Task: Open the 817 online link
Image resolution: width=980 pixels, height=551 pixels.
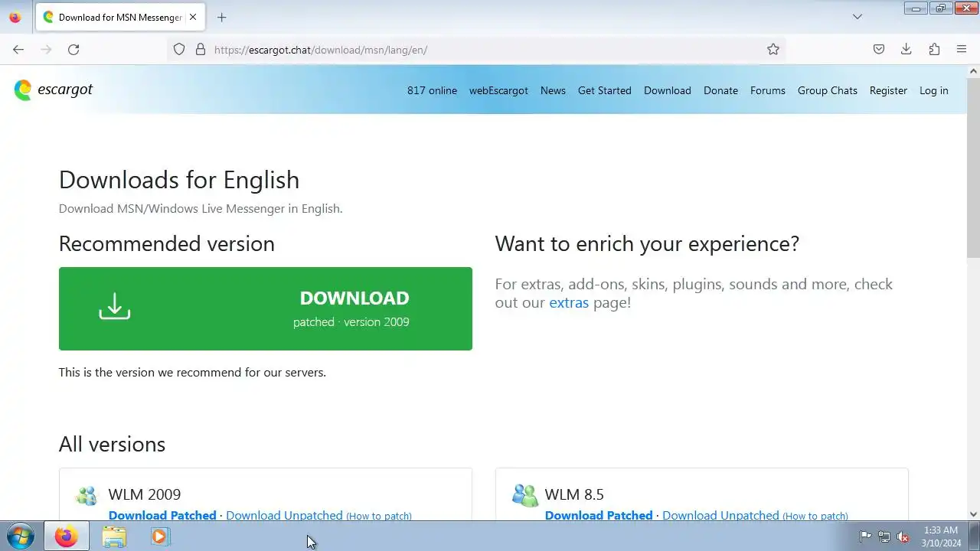Action: 432,90
